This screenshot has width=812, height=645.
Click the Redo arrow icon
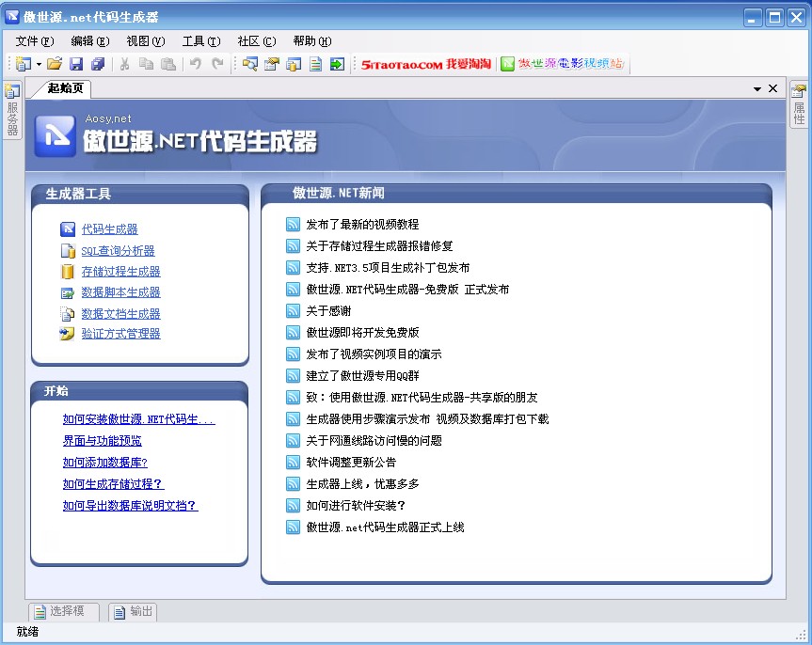coord(217,64)
